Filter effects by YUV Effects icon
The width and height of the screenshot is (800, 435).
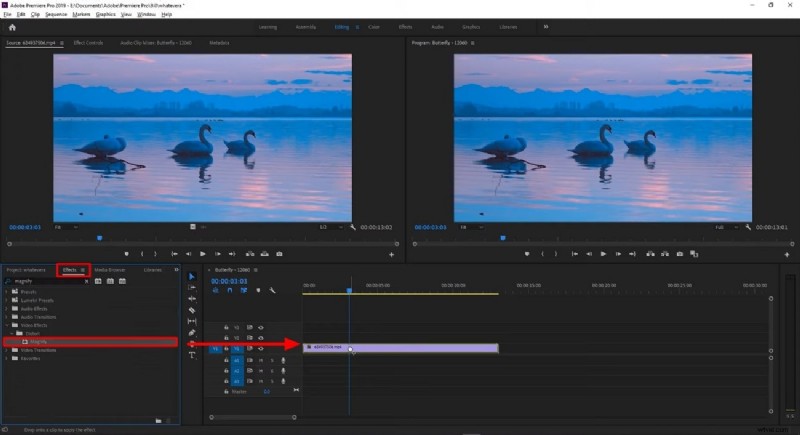122,282
